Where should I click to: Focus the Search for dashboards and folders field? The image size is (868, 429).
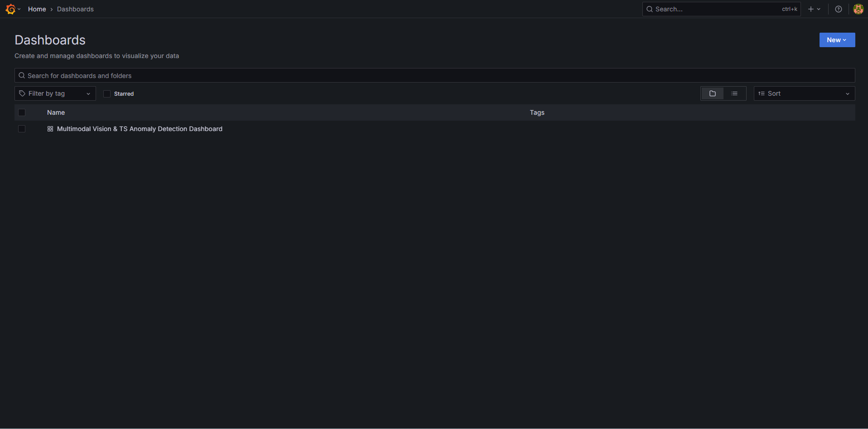435,76
